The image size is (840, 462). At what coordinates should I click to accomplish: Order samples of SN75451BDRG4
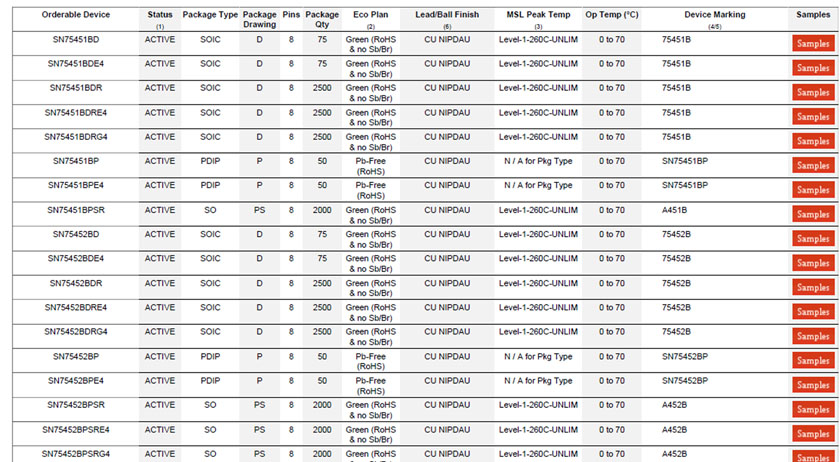click(813, 141)
